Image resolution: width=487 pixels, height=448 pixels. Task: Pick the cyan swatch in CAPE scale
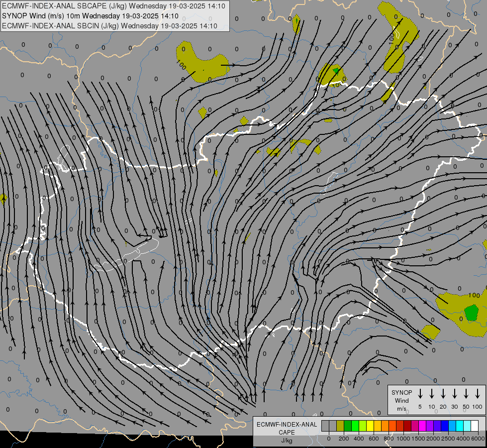click(x=460, y=426)
